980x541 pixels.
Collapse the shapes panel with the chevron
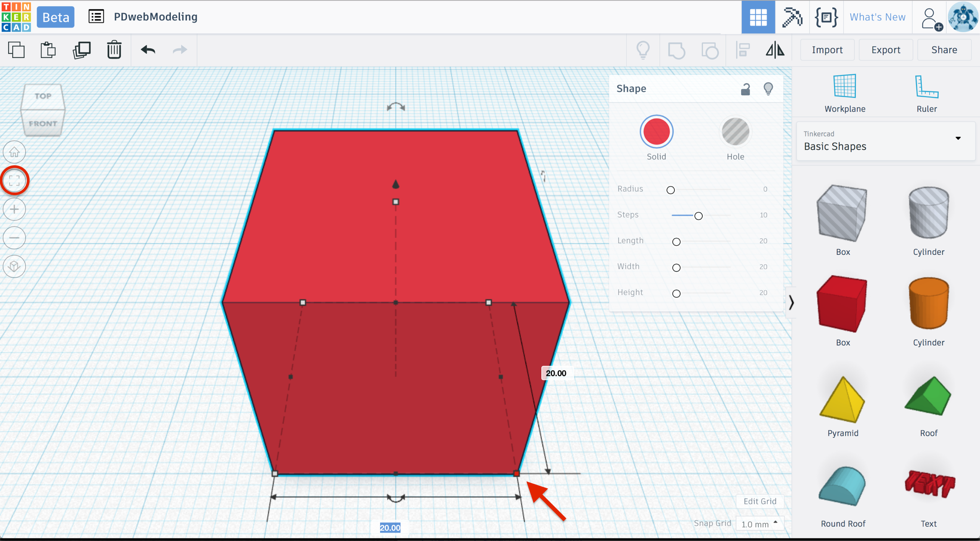point(791,303)
